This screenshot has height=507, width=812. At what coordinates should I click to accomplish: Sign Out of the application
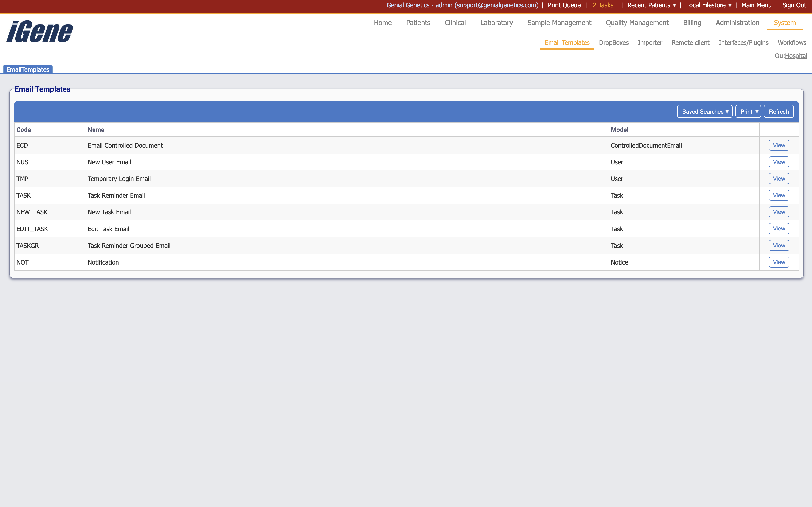(794, 5)
